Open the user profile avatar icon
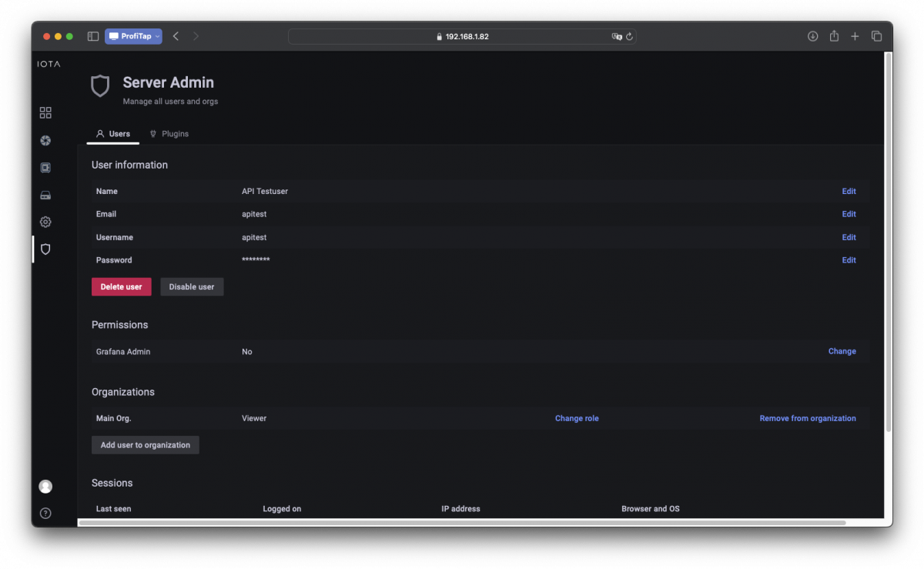The width and height of the screenshot is (924, 569). [x=45, y=487]
